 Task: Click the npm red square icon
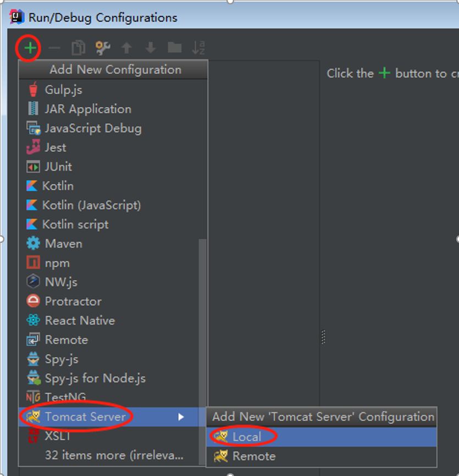pyautogui.click(x=33, y=263)
